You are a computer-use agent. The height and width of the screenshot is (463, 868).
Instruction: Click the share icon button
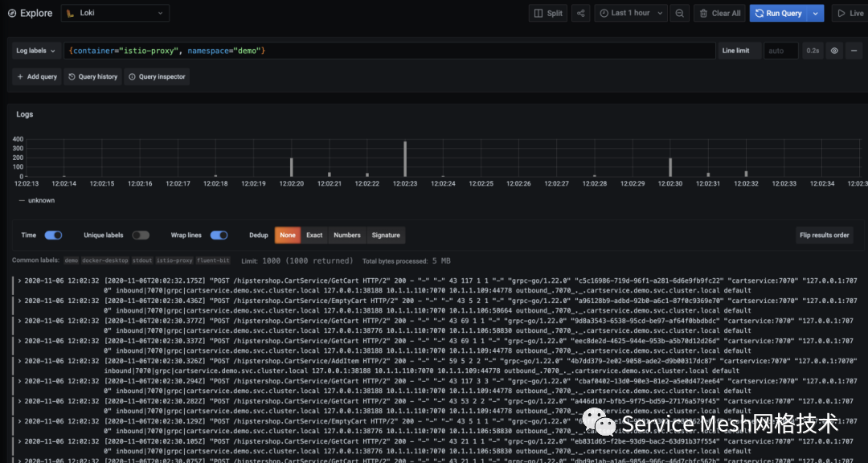[581, 14]
